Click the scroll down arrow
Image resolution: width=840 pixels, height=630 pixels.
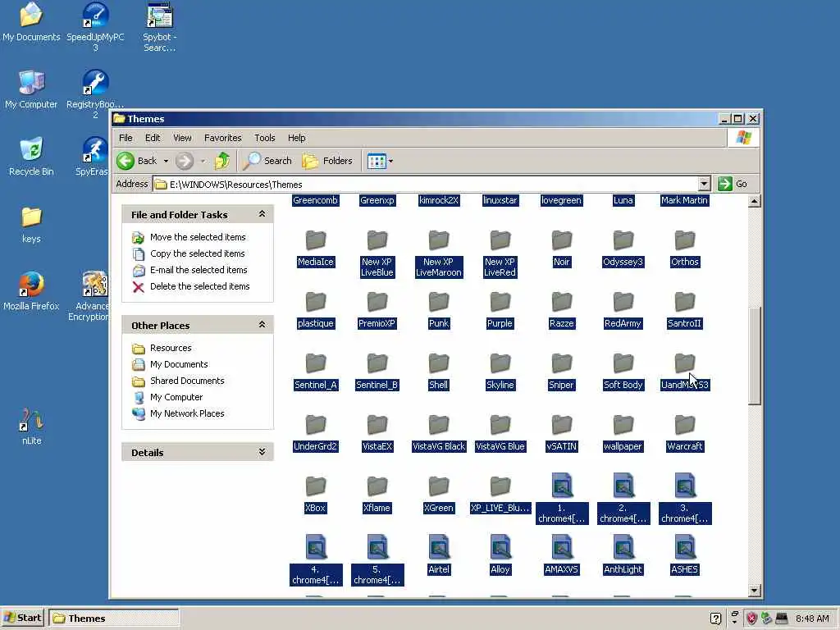click(754, 591)
